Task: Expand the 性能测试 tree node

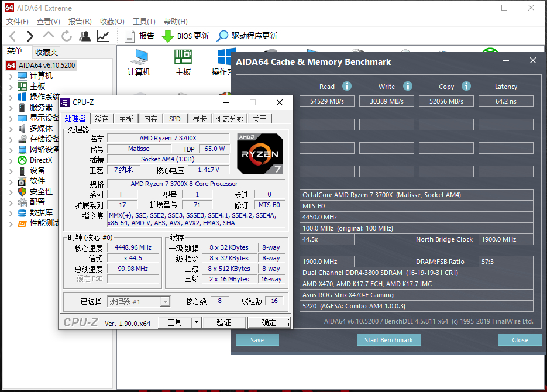Action: pos(11,224)
